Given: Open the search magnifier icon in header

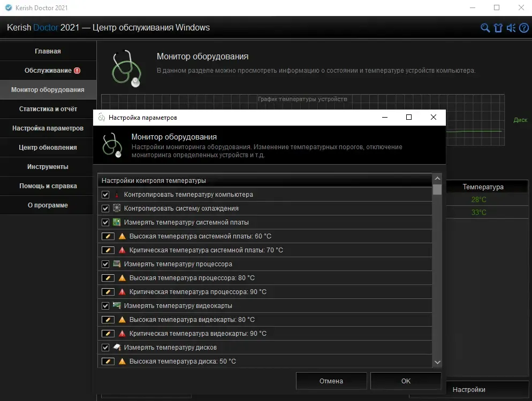Looking at the screenshot, I should coord(485,28).
